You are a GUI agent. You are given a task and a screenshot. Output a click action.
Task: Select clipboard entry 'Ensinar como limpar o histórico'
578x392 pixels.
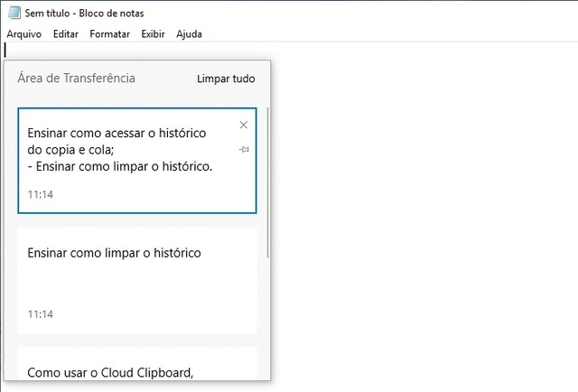137,281
